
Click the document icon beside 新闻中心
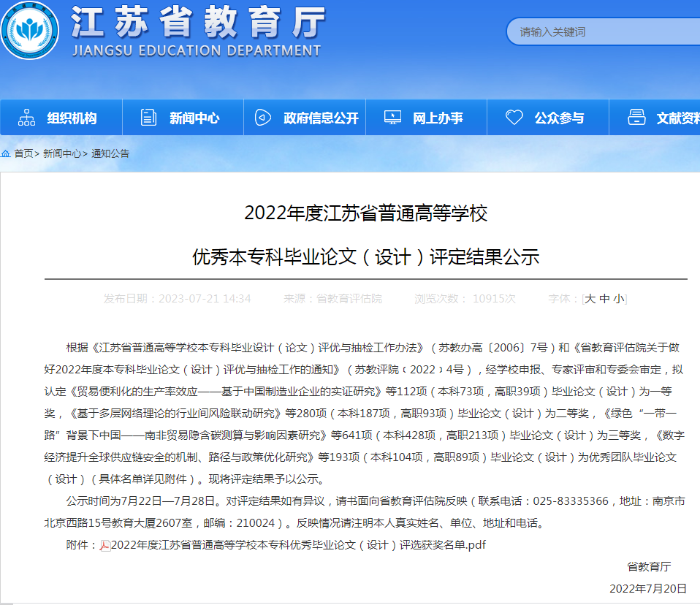(148, 118)
